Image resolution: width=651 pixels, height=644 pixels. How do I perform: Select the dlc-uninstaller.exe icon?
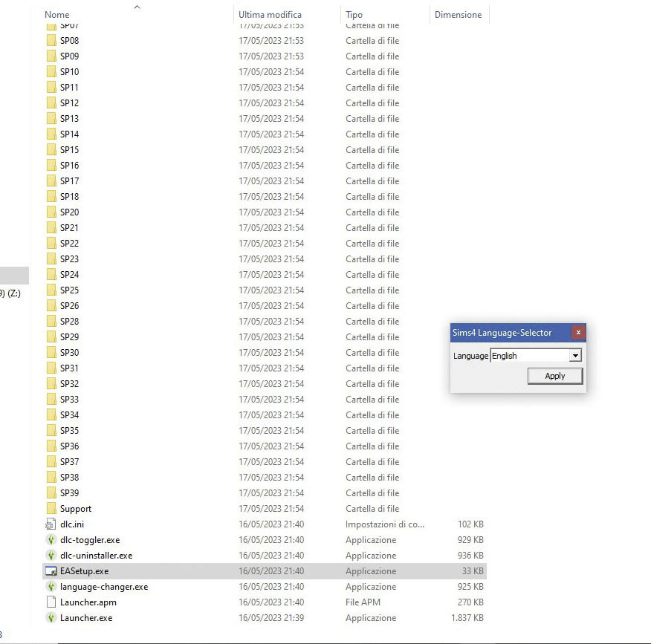coord(51,556)
